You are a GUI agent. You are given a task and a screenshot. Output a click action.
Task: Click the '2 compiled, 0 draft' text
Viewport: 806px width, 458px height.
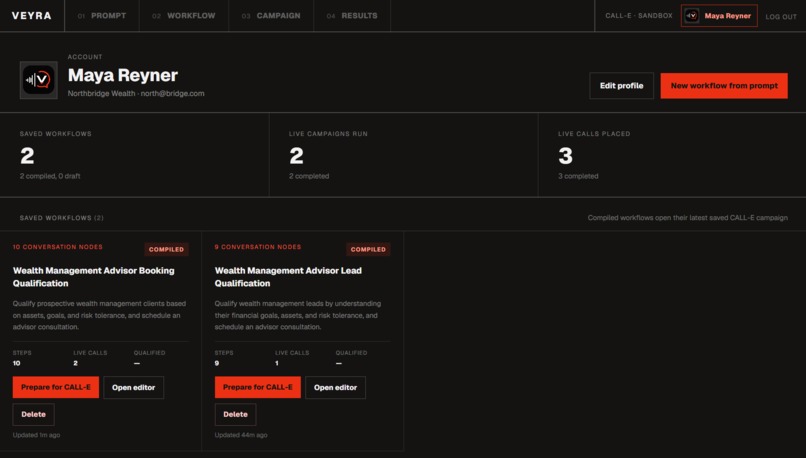click(50, 176)
